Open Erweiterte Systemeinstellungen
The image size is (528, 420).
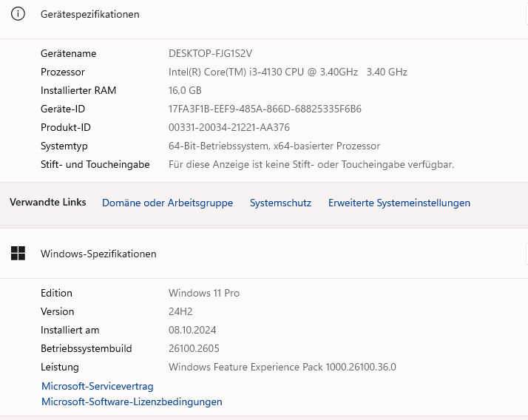point(399,203)
